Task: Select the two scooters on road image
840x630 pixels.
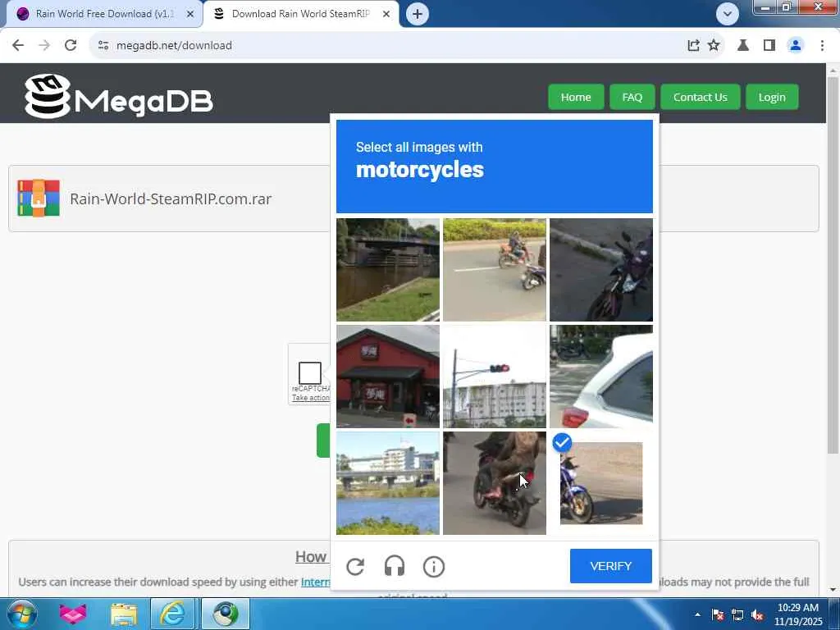Action: point(495,269)
